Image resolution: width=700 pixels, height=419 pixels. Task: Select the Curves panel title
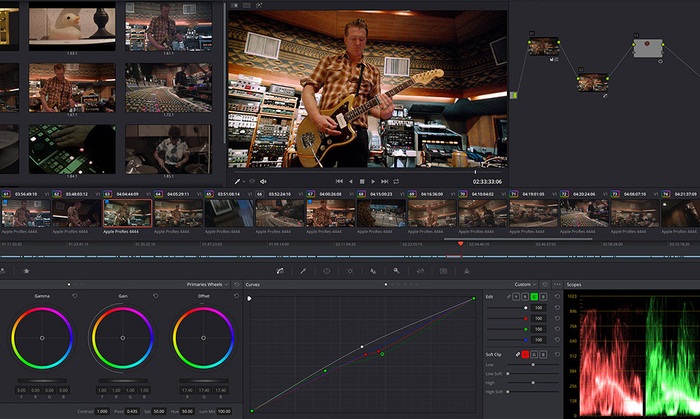(x=253, y=284)
